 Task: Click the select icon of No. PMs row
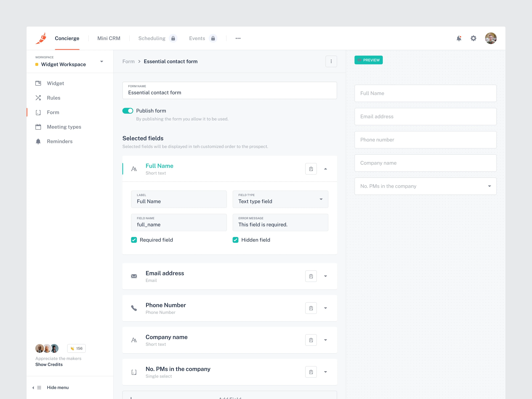click(x=134, y=372)
